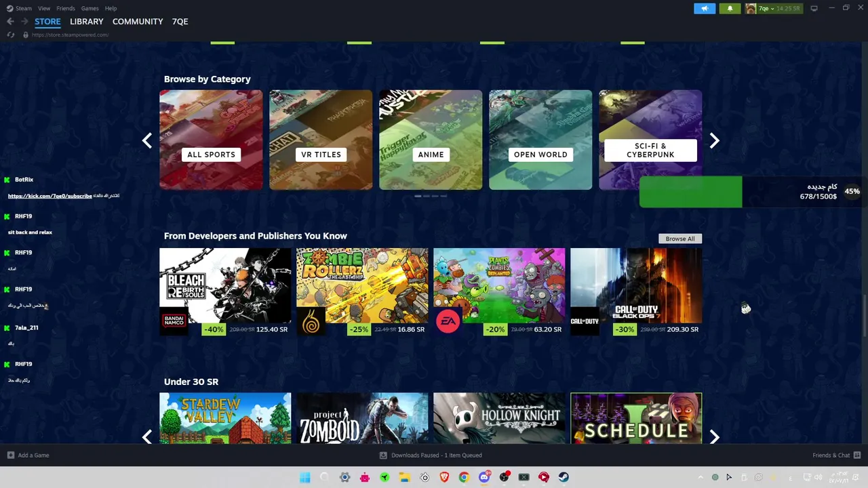Click the store URL in address bar
868x488 pixels.
[71, 35]
